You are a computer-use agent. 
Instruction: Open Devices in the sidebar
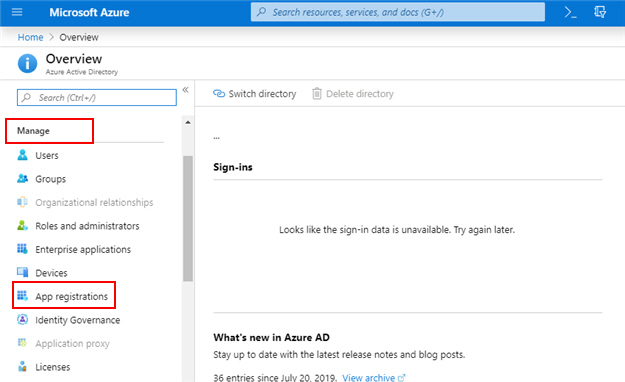point(51,273)
